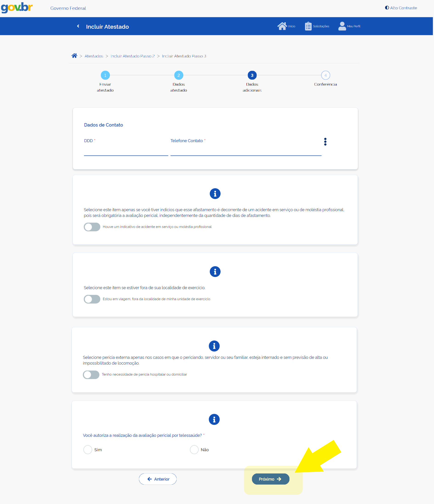The image size is (434, 504).
Task: Toggle Estou em viagem switch
Action: 92,299
